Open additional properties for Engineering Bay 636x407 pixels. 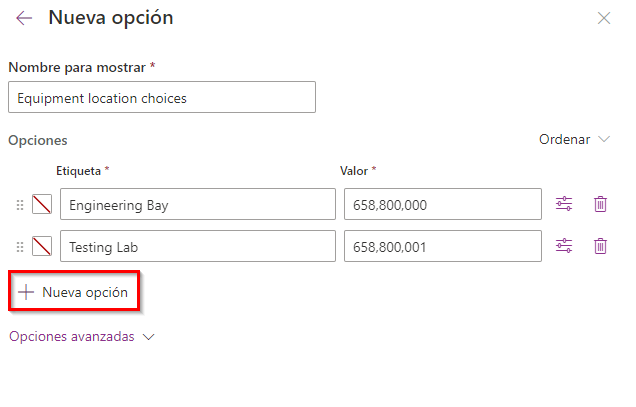pos(564,204)
